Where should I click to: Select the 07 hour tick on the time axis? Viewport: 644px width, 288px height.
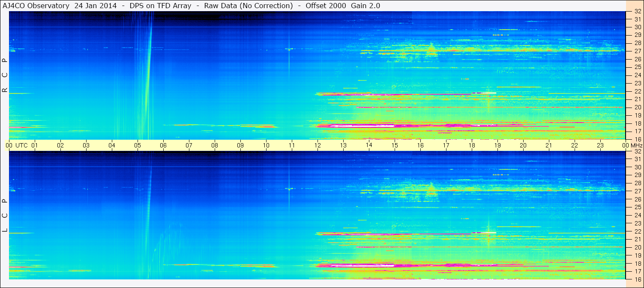click(x=189, y=146)
